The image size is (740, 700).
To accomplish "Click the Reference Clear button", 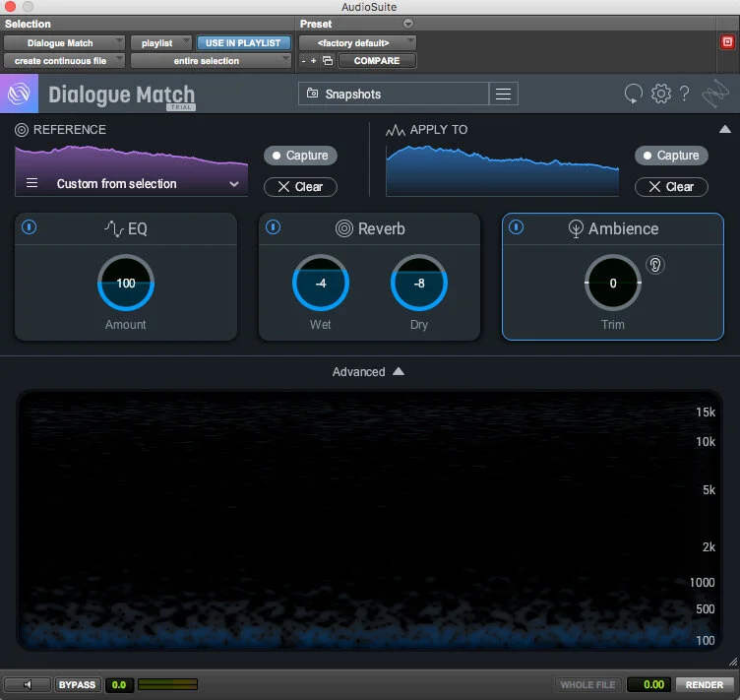I will point(301,187).
